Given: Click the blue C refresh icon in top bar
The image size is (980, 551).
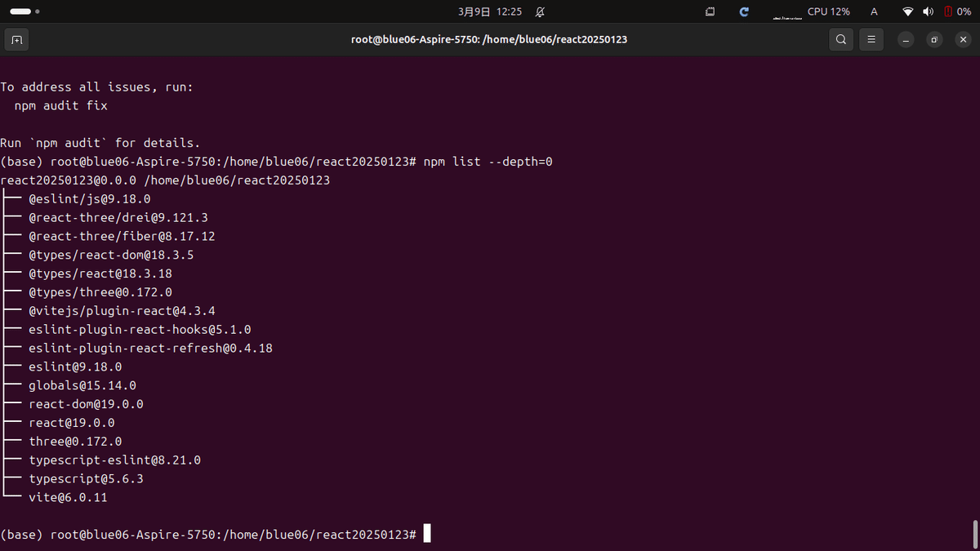Looking at the screenshot, I should pyautogui.click(x=743, y=11).
